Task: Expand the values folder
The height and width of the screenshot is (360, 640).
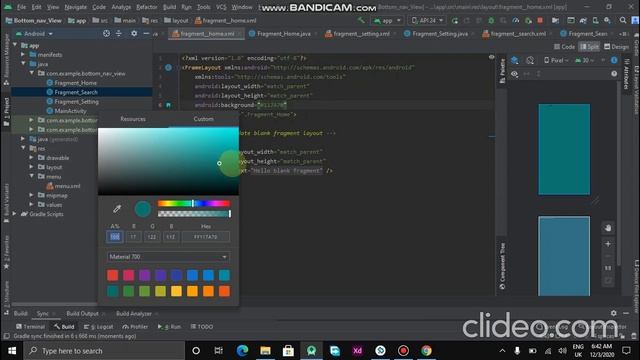Action: coord(31,204)
